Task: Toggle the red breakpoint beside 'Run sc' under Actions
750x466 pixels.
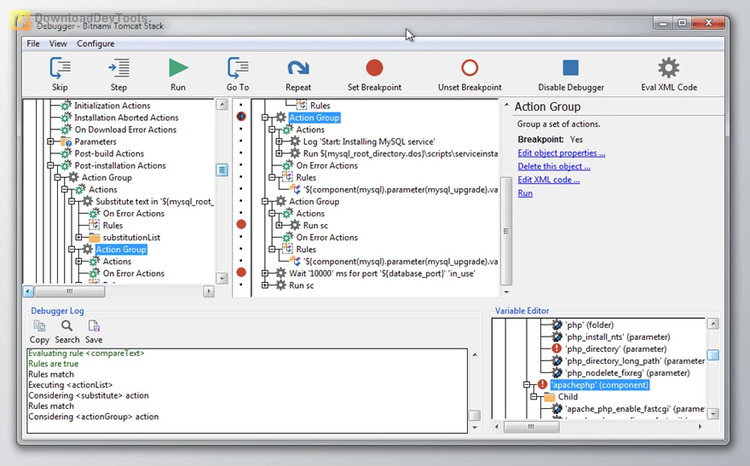Action: point(241,224)
